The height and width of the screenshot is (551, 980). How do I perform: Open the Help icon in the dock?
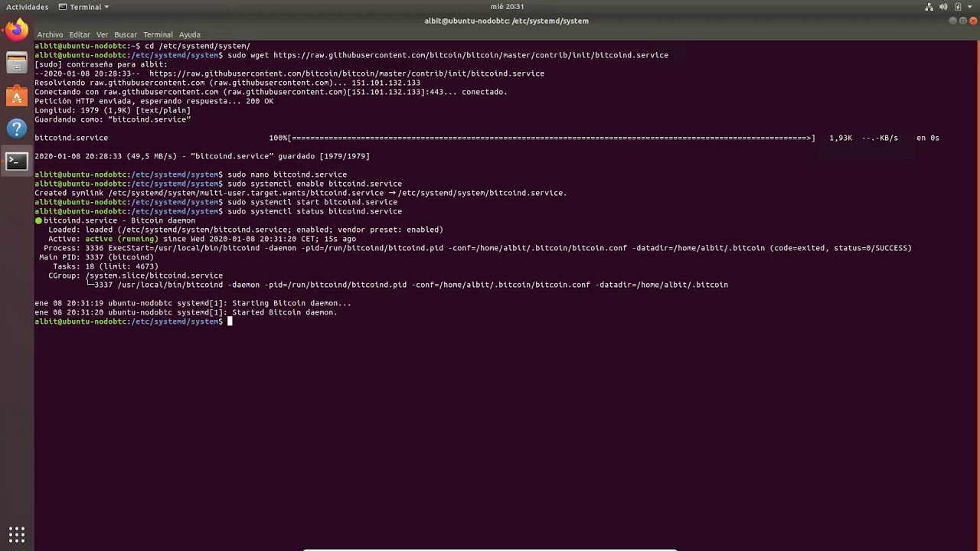pos(17,129)
